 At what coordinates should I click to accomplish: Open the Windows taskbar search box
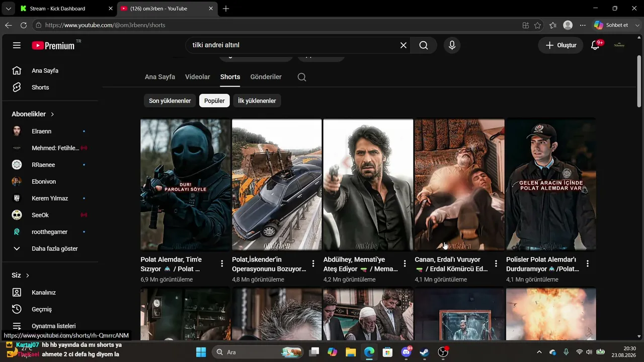tap(257, 352)
